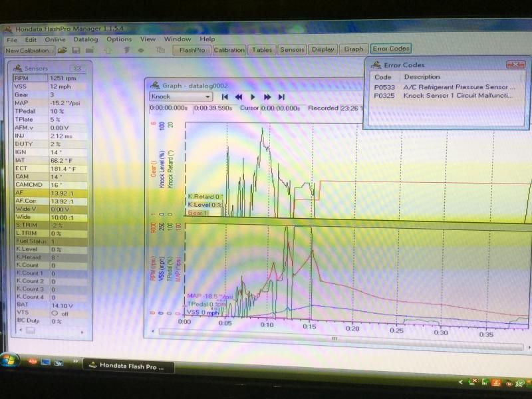Screen dimensions: 532x399
Task: Rewind the datalog playback
Action: pos(239,97)
